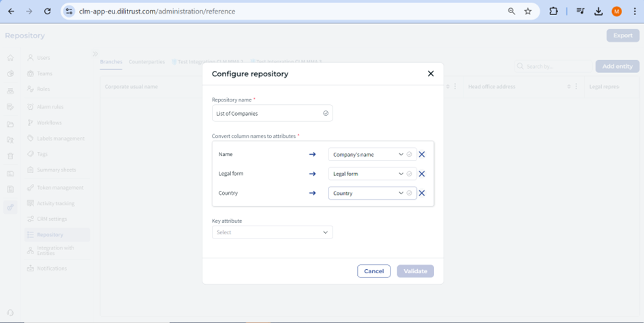Close the Configure repository dialog
The image size is (644, 323).
pos(431,74)
